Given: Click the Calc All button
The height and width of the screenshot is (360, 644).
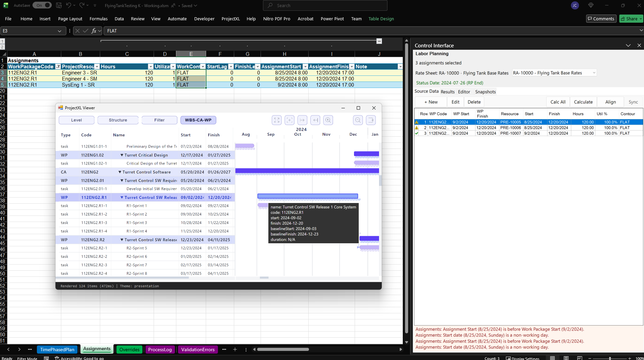Looking at the screenshot, I should point(558,102).
